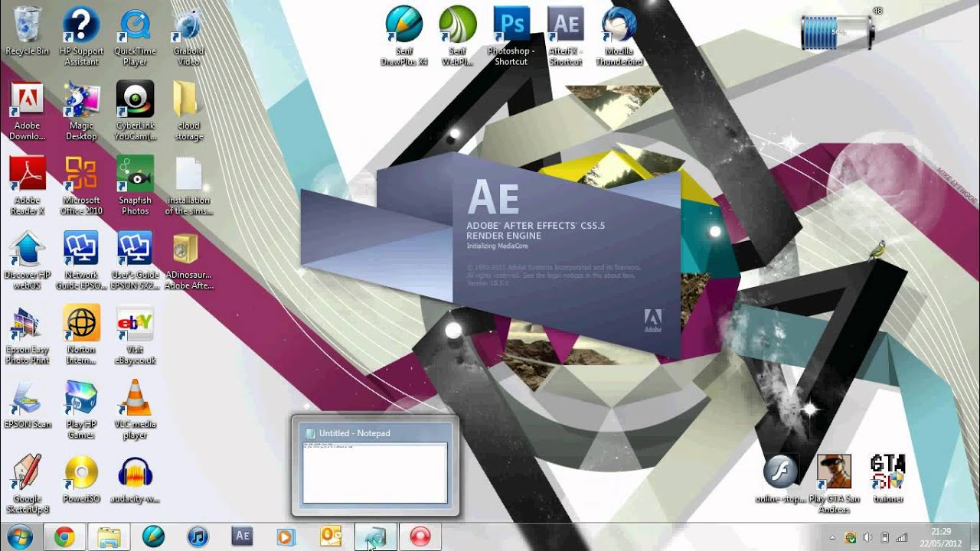The width and height of the screenshot is (980, 551).
Task: Select ADinosaur Adobe After archive icon
Action: pyautogui.click(x=188, y=260)
